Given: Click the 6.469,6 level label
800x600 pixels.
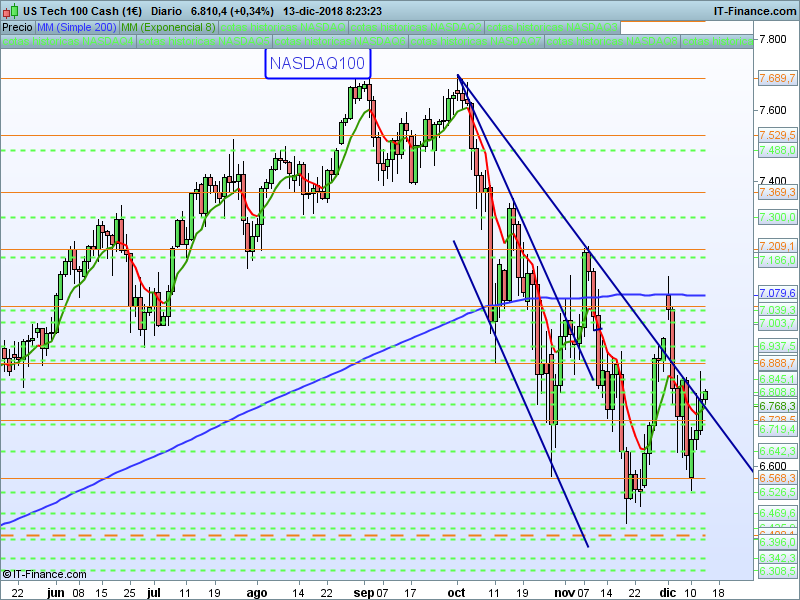Looking at the screenshot, I should 777,513.
